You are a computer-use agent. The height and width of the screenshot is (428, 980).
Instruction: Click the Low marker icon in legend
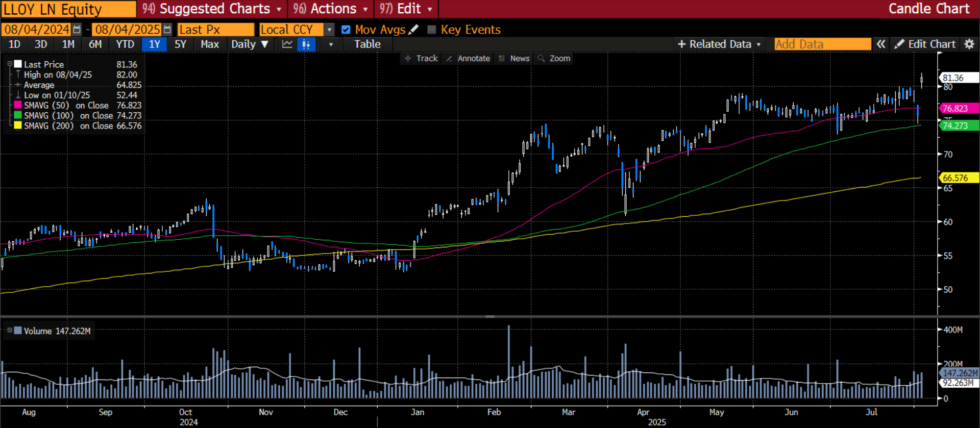[18, 95]
